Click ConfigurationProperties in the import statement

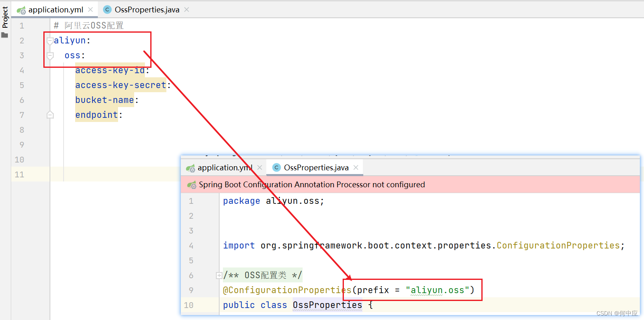point(558,246)
